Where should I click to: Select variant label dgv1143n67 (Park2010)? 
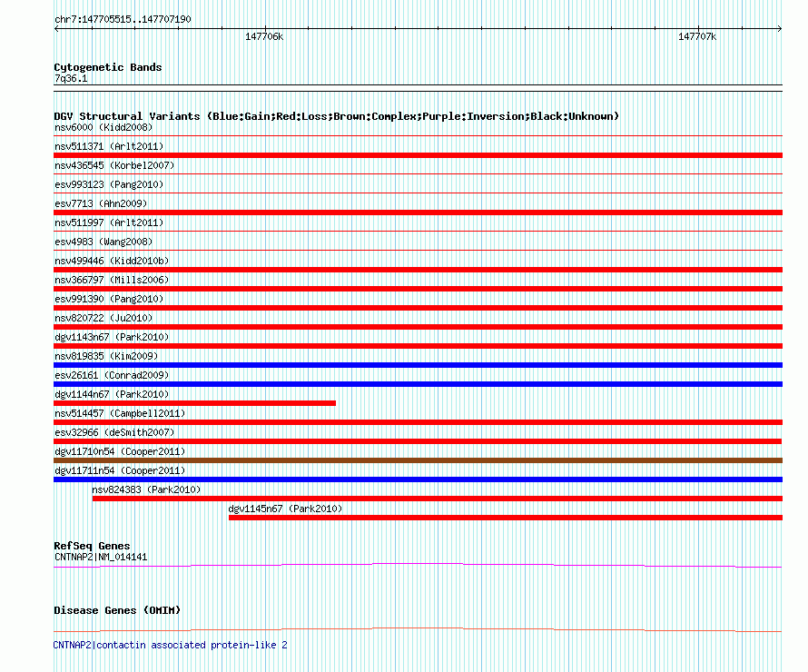(x=112, y=337)
